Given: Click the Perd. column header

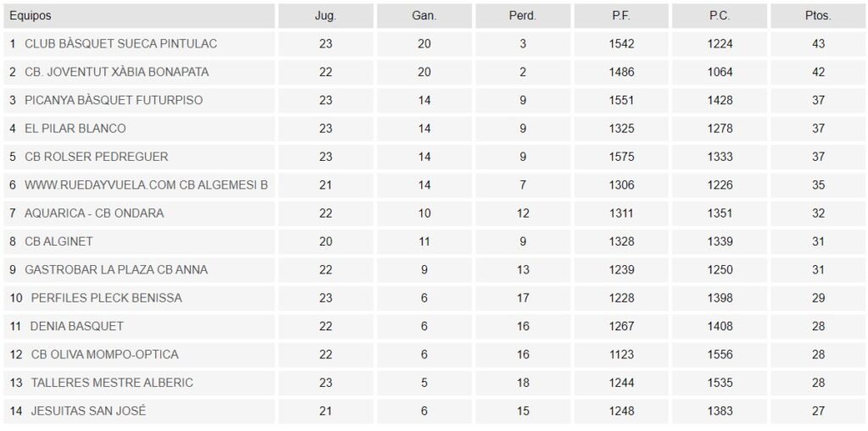Looking at the screenshot, I should [x=523, y=16].
